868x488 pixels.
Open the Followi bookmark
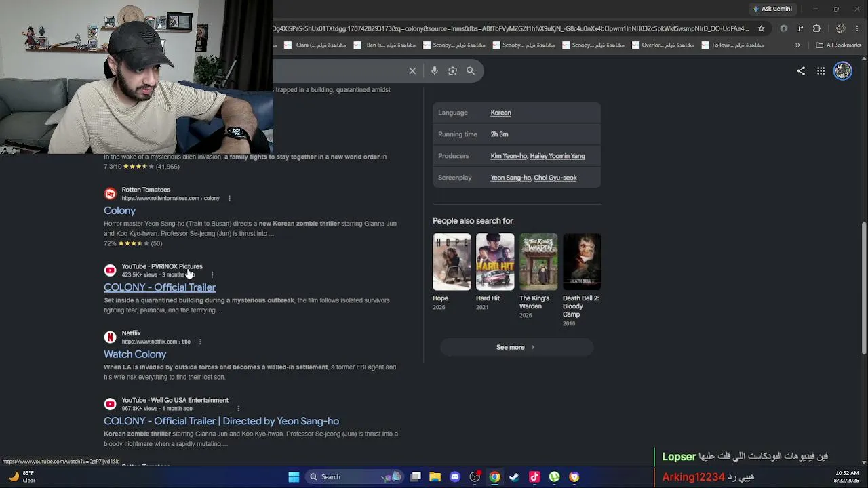(x=733, y=45)
